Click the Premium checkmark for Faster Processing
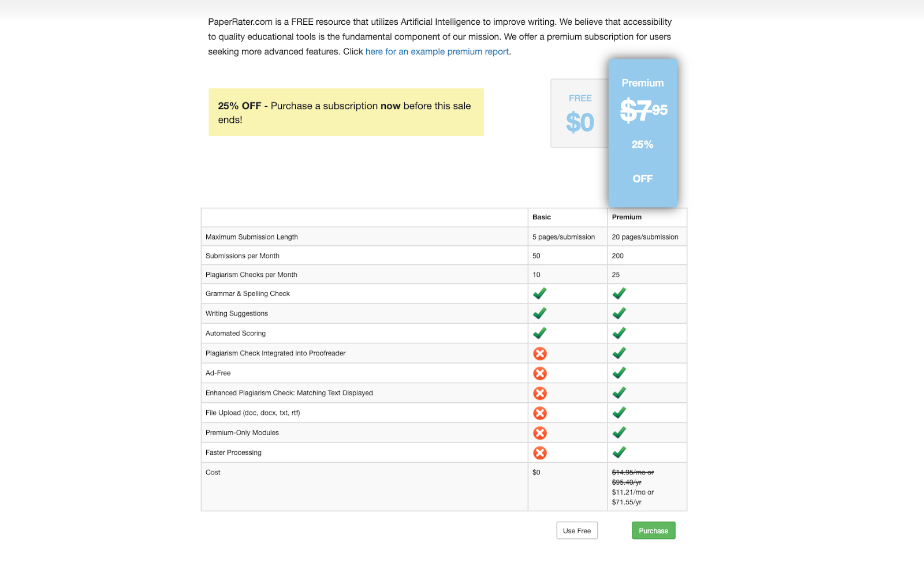This screenshot has width=924, height=584. pos(619,452)
